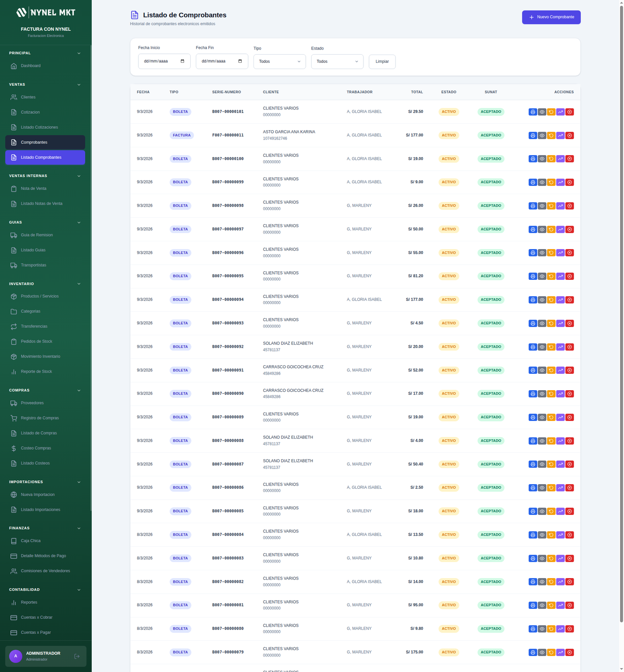Viewport: 624px width, 672px height.
Task: Click the Nuevo Comprobante button
Action: [551, 17]
